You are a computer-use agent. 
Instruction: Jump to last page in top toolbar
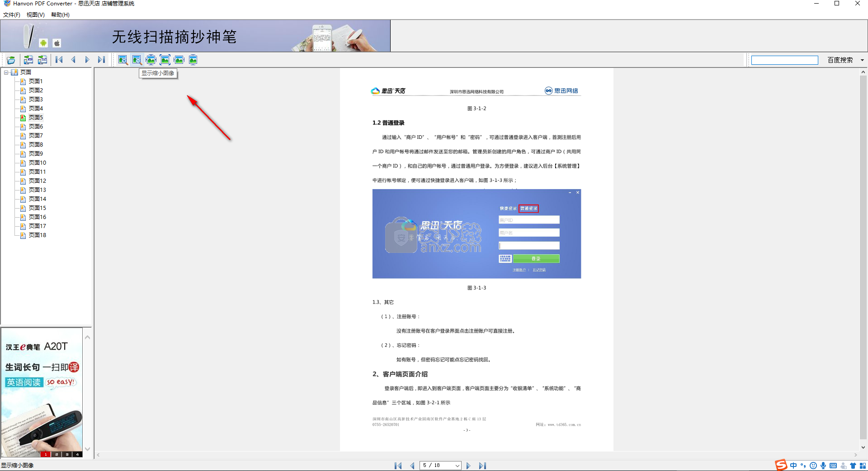click(101, 60)
